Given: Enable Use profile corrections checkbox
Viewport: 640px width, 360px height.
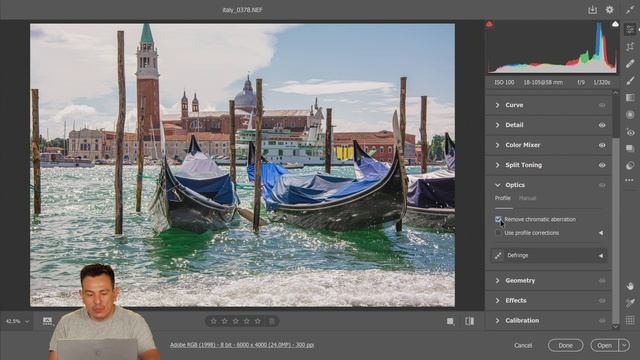Looking at the screenshot, I should [498, 233].
